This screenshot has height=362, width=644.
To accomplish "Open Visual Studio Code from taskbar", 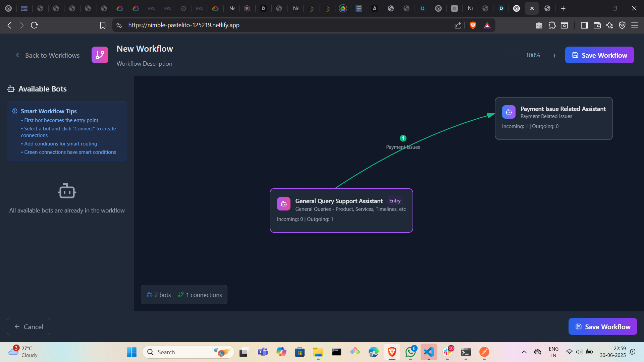I will pyautogui.click(x=429, y=352).
